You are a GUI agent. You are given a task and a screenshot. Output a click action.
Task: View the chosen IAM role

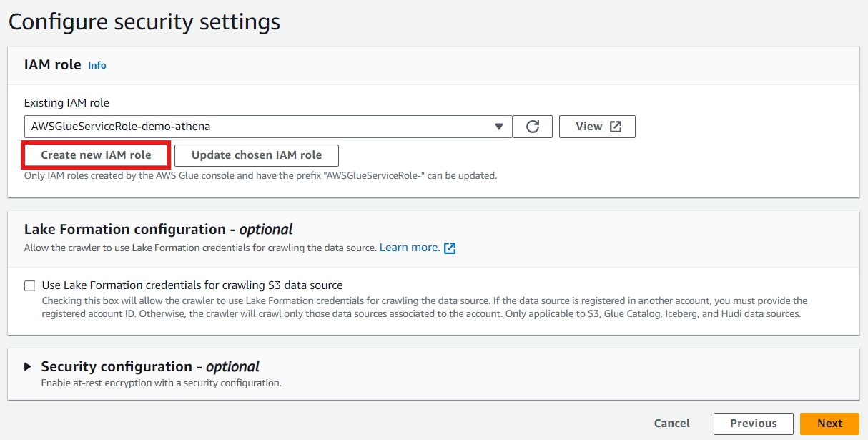(x=597, y=127)
